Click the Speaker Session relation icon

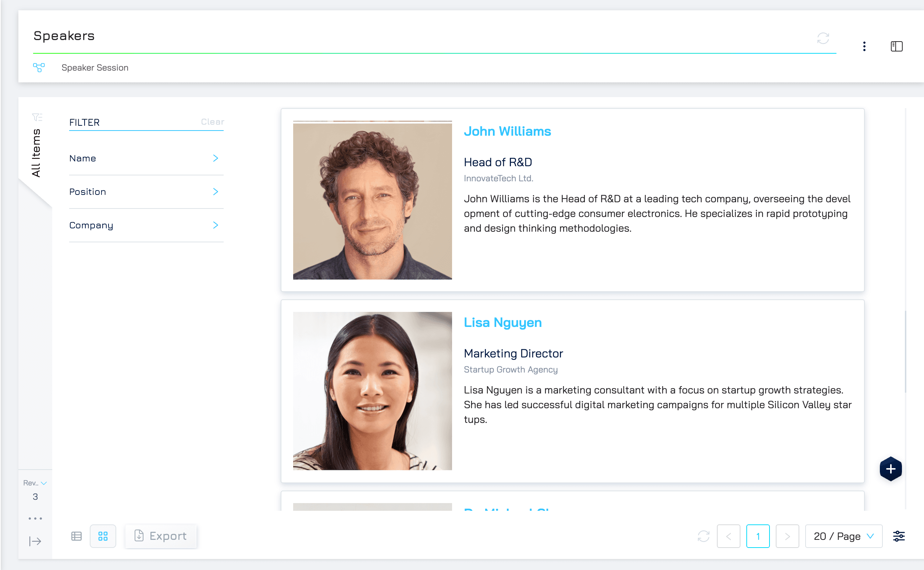(x=39, y=67)
